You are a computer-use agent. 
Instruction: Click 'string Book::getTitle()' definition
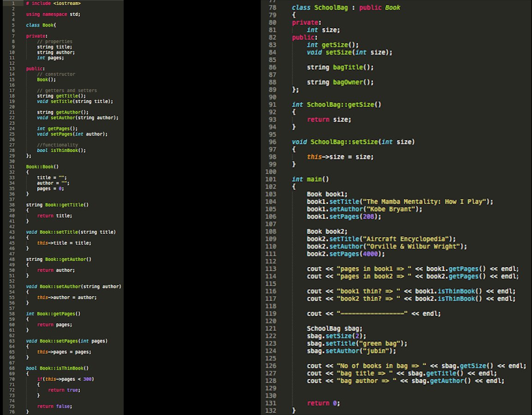pos(57,205)
